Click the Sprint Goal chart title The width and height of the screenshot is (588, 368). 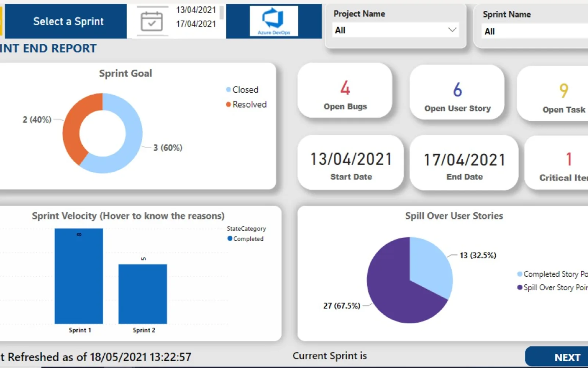coord(125,73)
